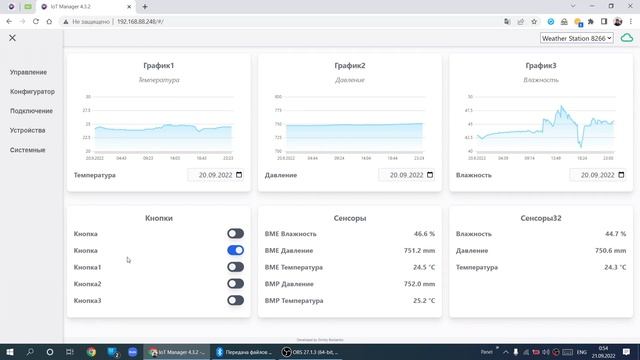Open the Chrome profile avatar

pos(618,22)
